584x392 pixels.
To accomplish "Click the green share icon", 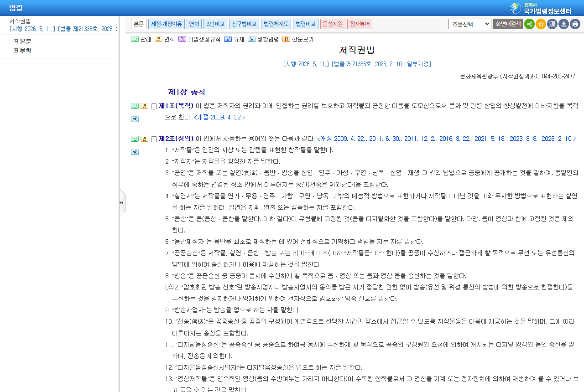I will 529,24.
